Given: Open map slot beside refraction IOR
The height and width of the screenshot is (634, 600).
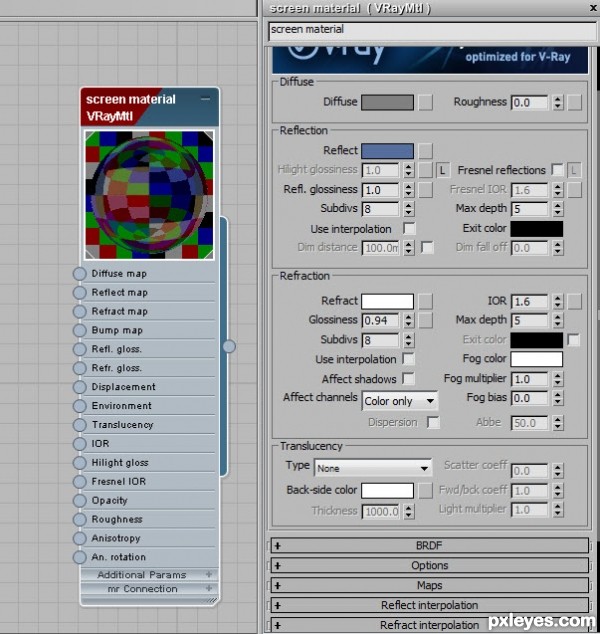Looking at the screenshot, I should click(574, 301).
